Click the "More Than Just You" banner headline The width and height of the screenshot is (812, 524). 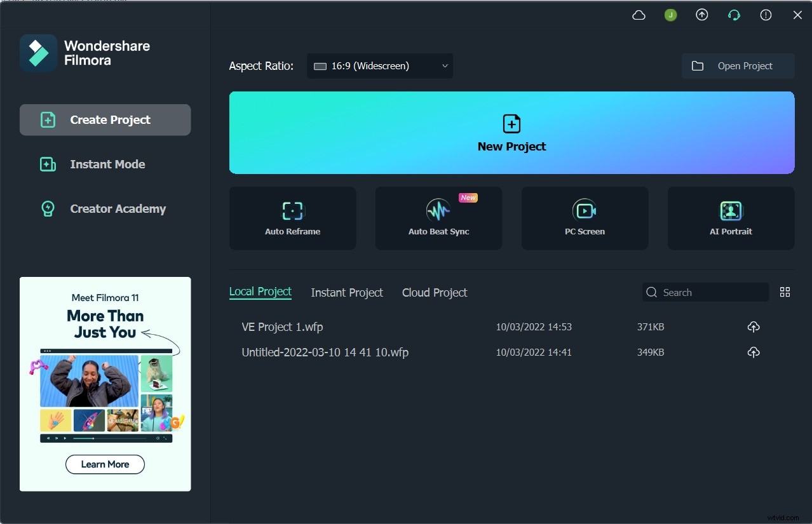point(105,324)
